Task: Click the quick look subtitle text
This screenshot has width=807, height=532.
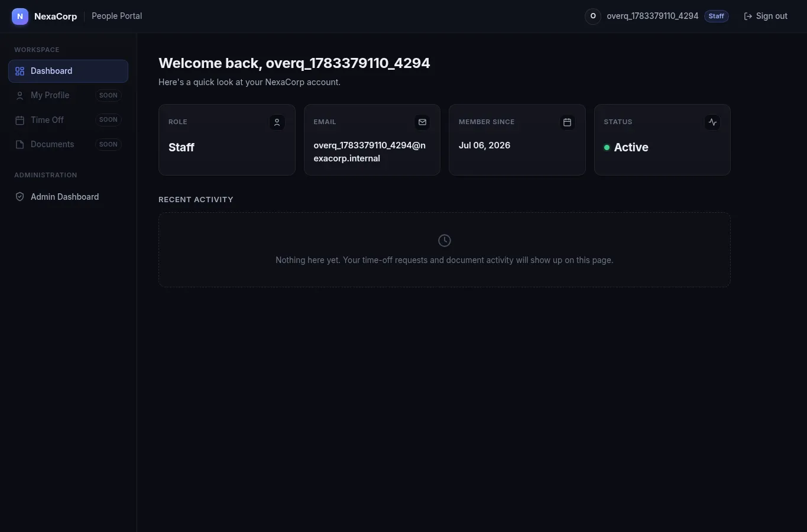Action: point(249,82)
